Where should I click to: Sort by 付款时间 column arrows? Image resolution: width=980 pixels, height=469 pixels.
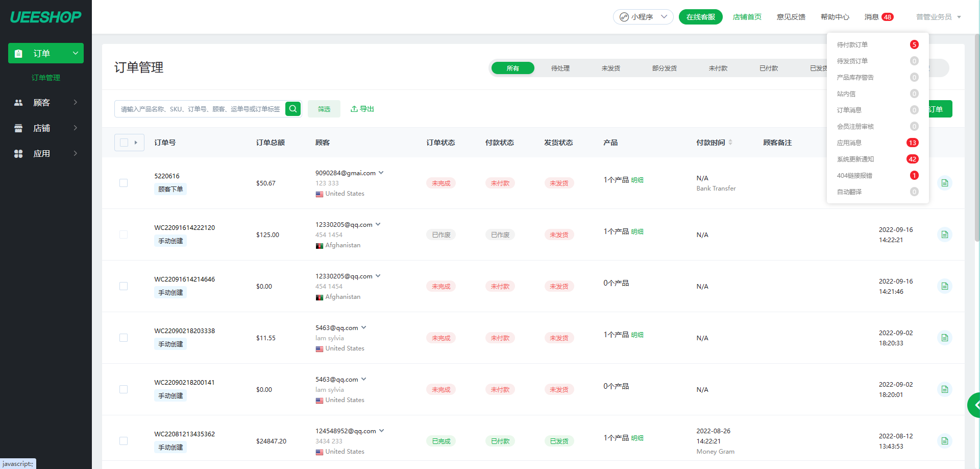coord(730,143)
